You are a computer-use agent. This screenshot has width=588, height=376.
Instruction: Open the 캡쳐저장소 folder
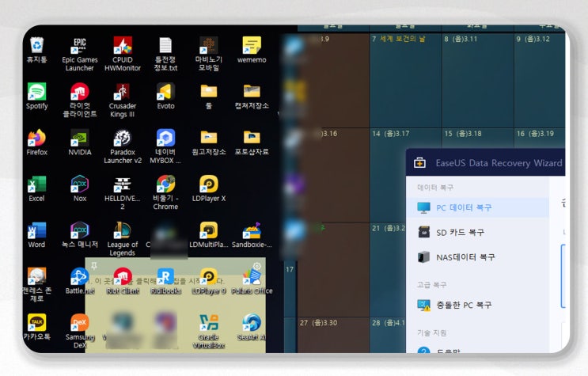pos(252,96)
